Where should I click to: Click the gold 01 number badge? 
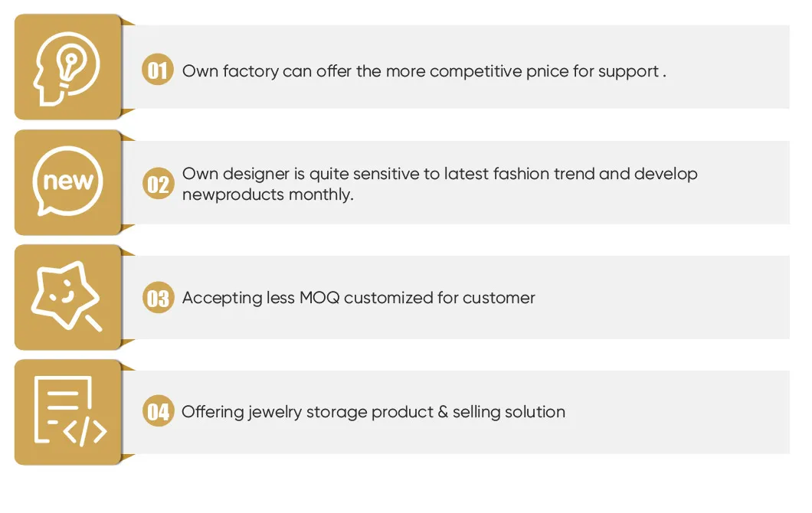(158, 70)
